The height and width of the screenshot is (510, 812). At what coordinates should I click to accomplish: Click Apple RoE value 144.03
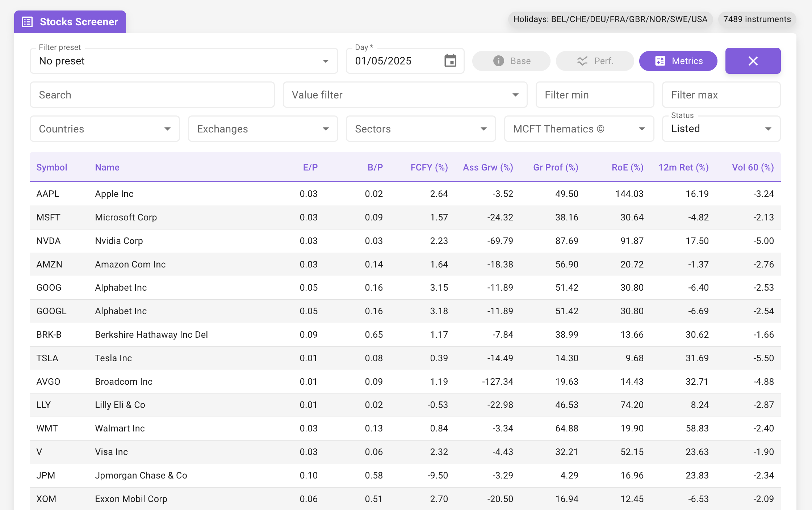coord(629,194)
